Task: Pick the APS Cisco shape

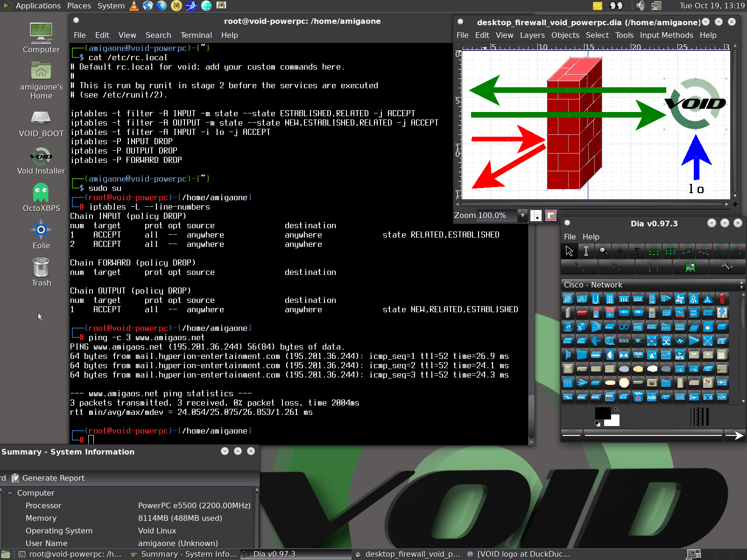Action: pos(680,355)
